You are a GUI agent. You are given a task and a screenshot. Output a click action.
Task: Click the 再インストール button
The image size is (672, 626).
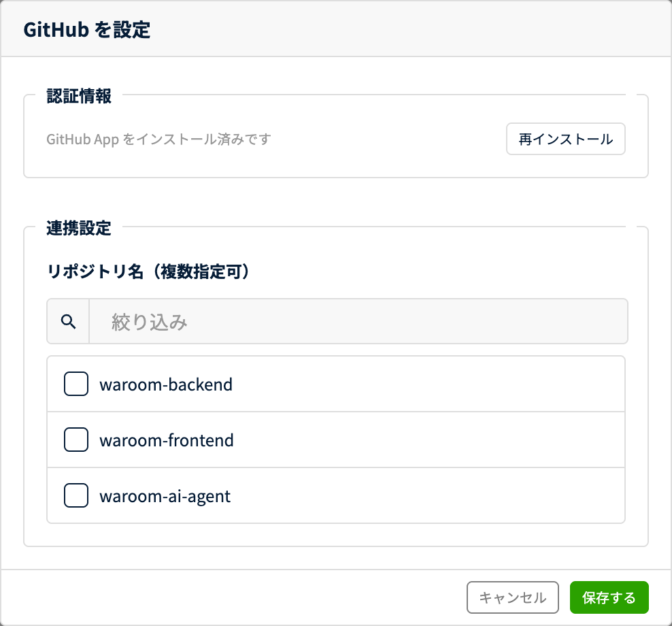[x=566, y=139]
